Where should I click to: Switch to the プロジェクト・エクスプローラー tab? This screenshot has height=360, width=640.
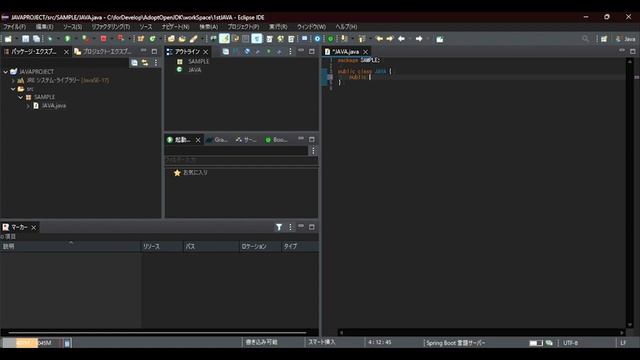[103, 52]
